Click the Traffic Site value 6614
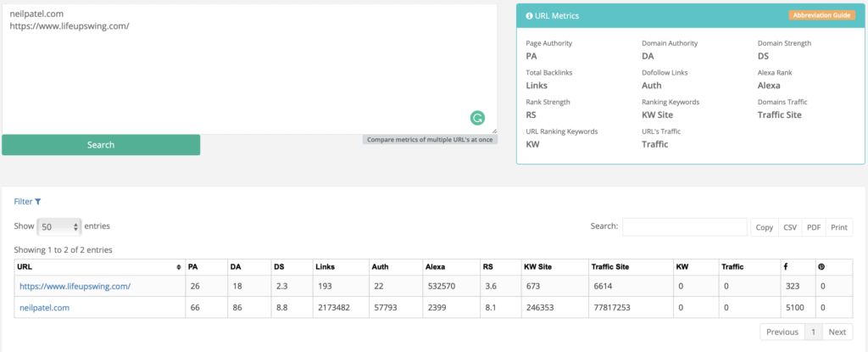This screenshot has height=352, width=868. click(x=604, y=287)
